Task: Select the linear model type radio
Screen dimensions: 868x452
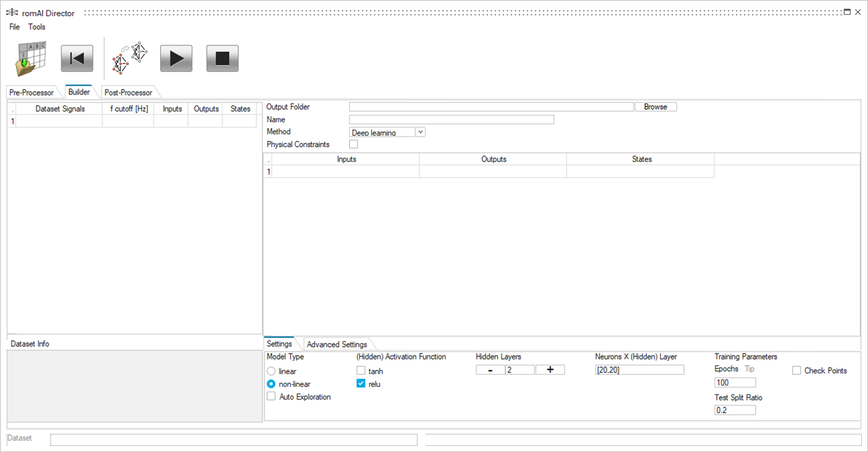Action: click(x=271, y=371)
